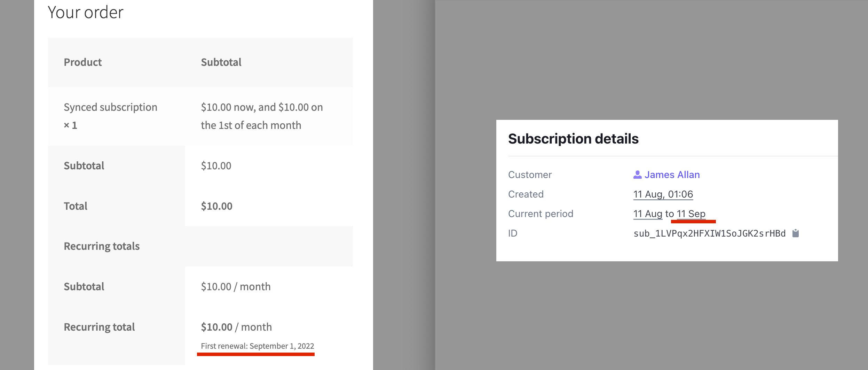Select the current period start date 11 Aug
868x370 pixels.
tap(648, 213)
